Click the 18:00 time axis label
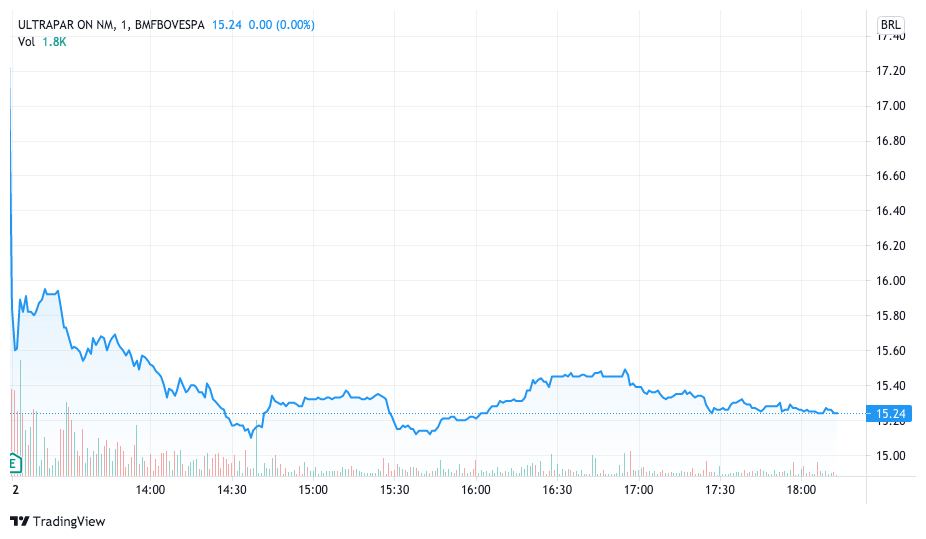Image resolution: width=926 pixels, height=539 pixels. tap(802, 490)
